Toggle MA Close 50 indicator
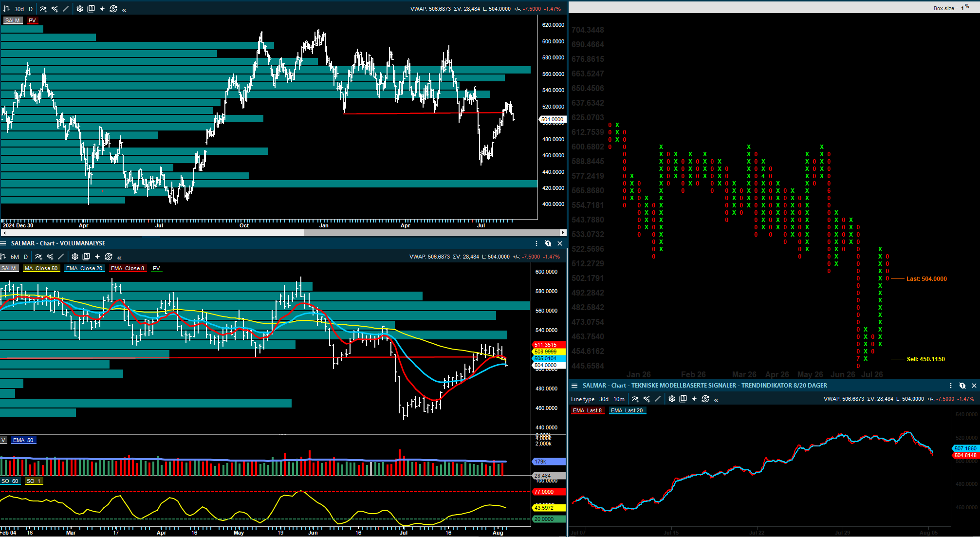The width and height of the screenshot is (980, 537). point(41,268)
